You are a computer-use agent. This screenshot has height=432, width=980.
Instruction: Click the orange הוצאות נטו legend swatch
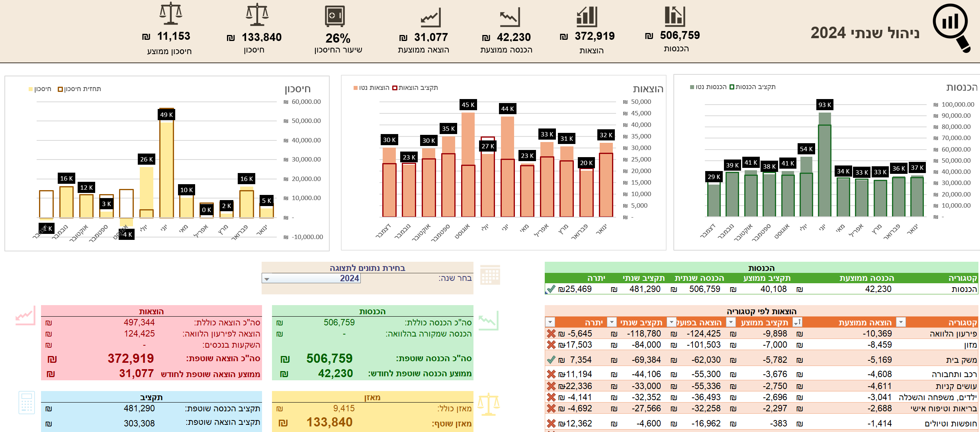pos(356,88)
